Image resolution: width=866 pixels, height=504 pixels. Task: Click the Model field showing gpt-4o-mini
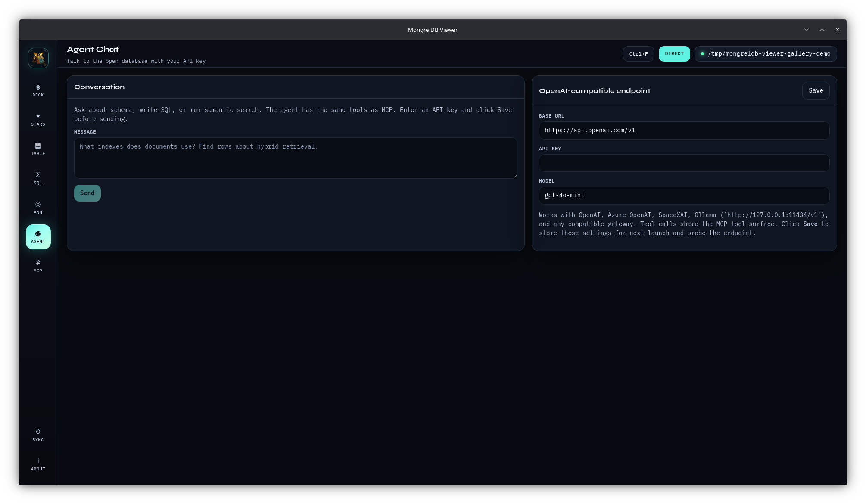click(684, 196)
